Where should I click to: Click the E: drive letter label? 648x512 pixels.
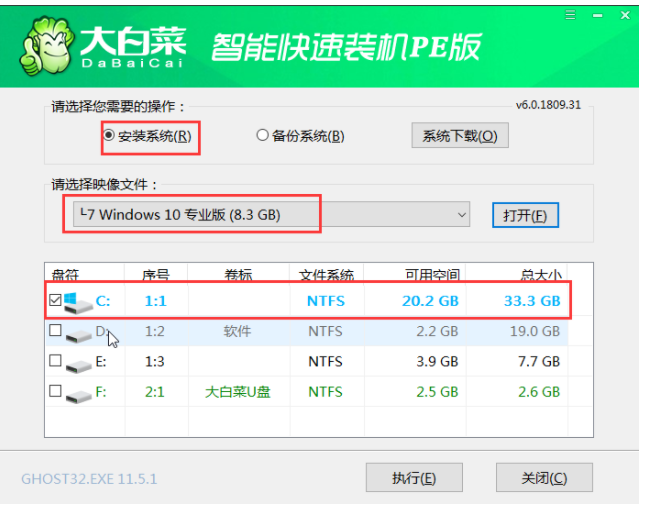click(x=101, y=362)
